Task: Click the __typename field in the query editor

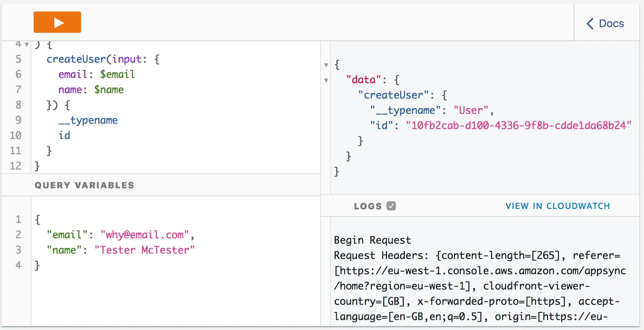Action: point(88,120)
